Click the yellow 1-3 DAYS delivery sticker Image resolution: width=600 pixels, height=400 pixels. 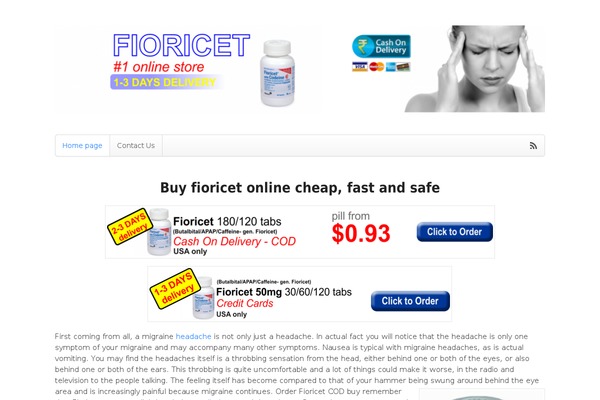point(174,288)
